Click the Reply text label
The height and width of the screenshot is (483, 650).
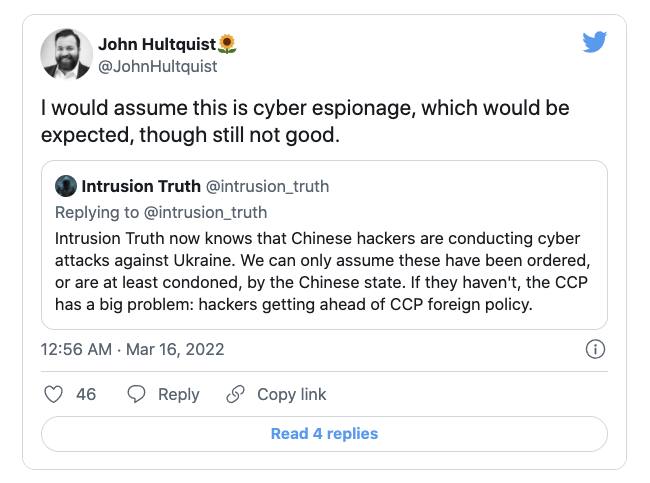(x=179, y=394)
